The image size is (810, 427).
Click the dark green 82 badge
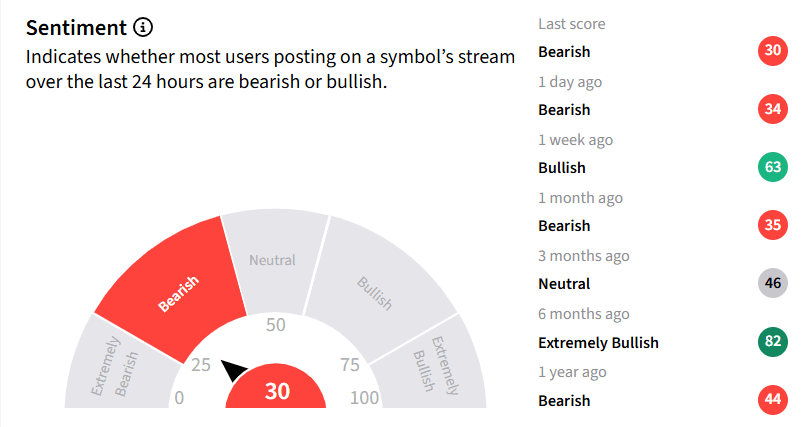[773, 341]
